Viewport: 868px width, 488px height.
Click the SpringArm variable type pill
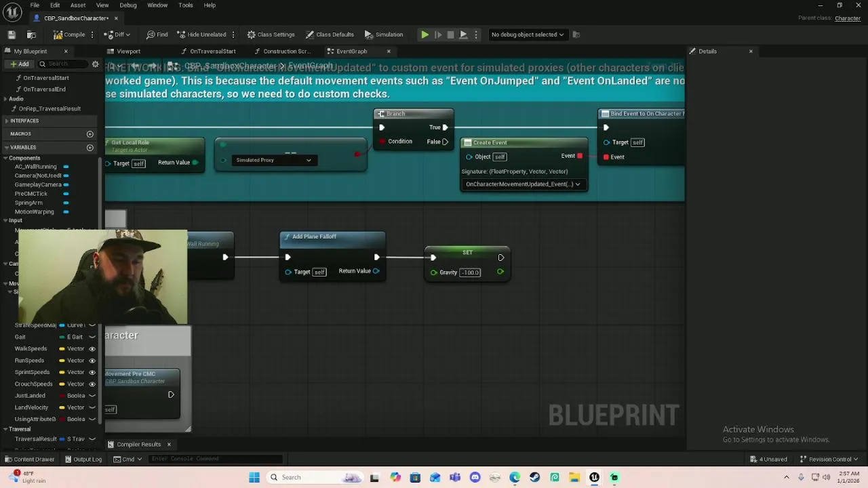tap(66, 203)
